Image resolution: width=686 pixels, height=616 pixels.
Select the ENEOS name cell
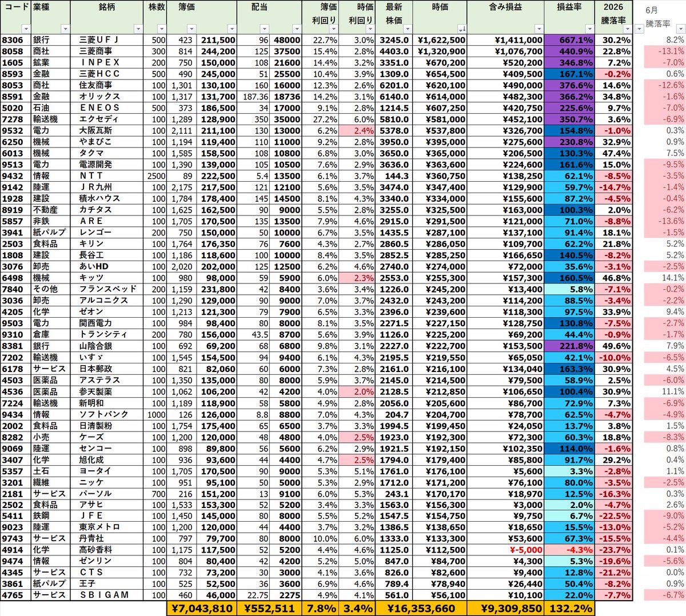point(106,108)
